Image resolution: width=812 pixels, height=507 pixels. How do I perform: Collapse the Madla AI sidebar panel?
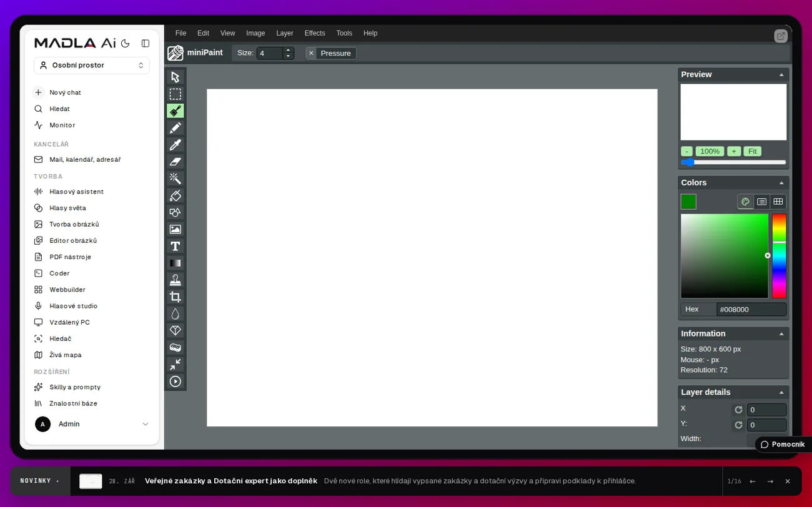(146, 43)
